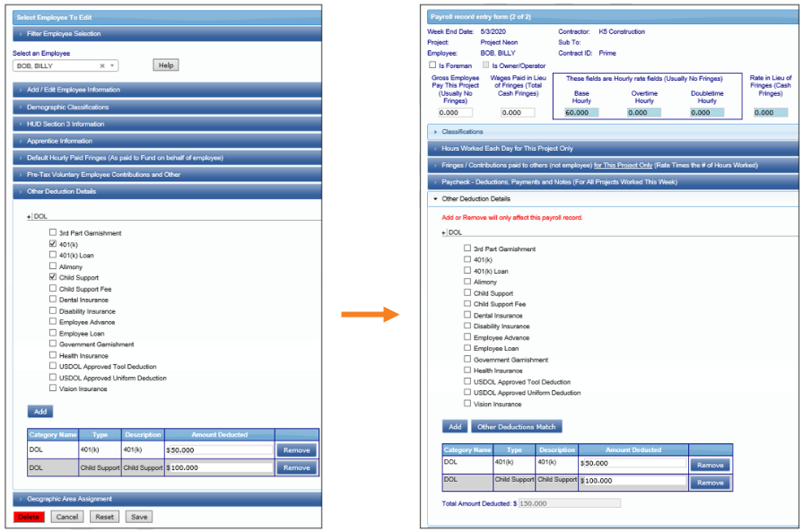The image size is (803, 532).
Task: Expand Add / Edit Employee Information section
Action: tap(167, 90)
